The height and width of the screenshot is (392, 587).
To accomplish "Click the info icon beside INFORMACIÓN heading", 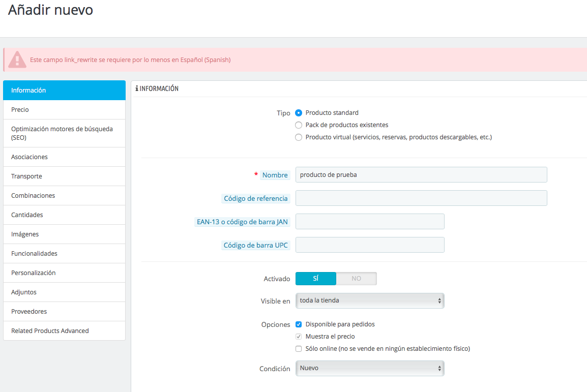I will click(x=137, y=88).
